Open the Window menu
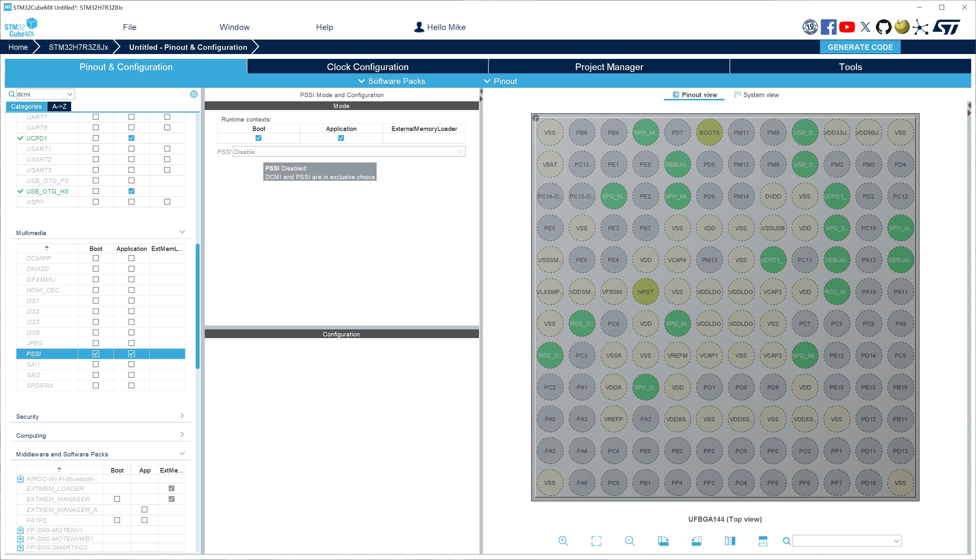Screen dimensions: 976x560 coord(234,27)
